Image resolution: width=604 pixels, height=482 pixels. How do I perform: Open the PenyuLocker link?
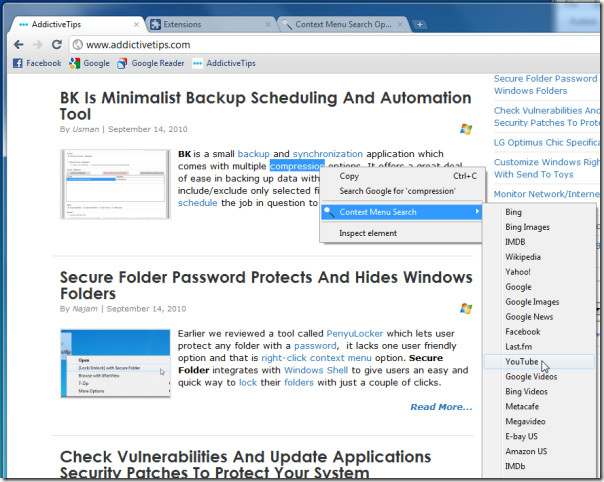coord(355,333)
